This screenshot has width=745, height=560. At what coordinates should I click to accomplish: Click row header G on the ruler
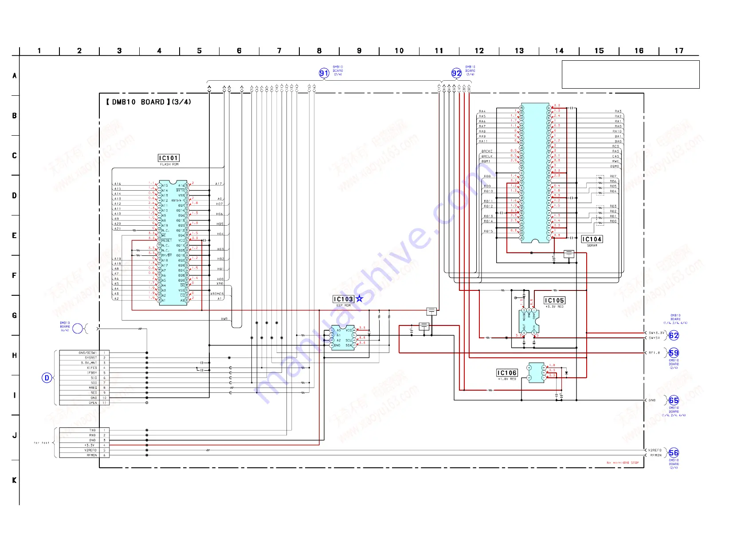14,315
